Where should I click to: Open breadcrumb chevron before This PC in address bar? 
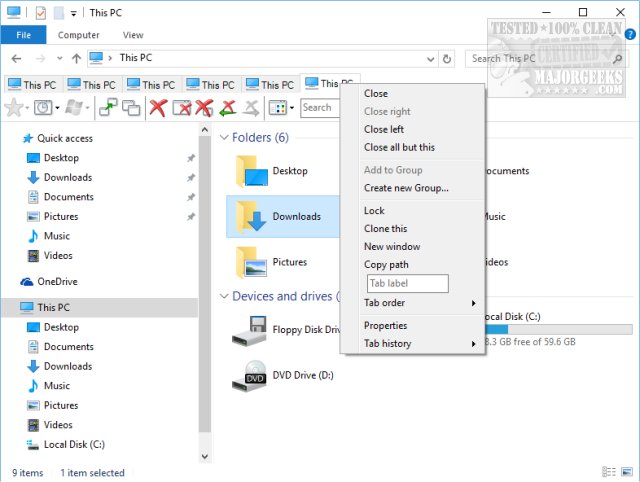(x=110, y=58)
